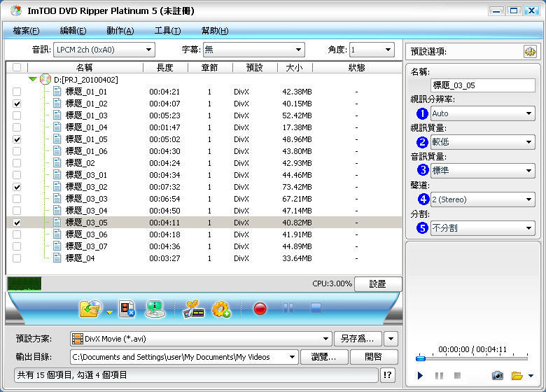Viewport: 546px width, 392px height.
Task: Click the remove video film icon
Action: click(127, 308)
